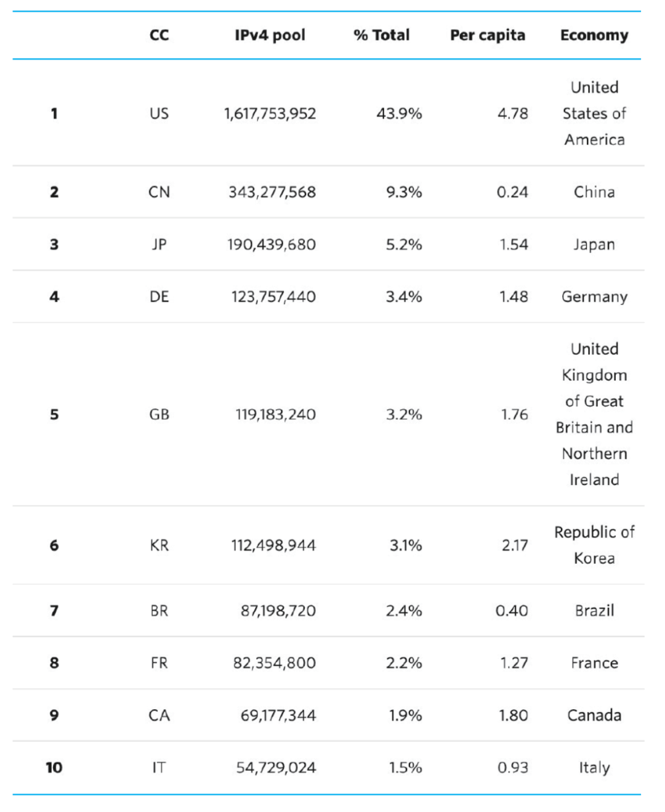The image size is (665, 812).
Task: Select the GB country code cell
Action: click(159, 414)
